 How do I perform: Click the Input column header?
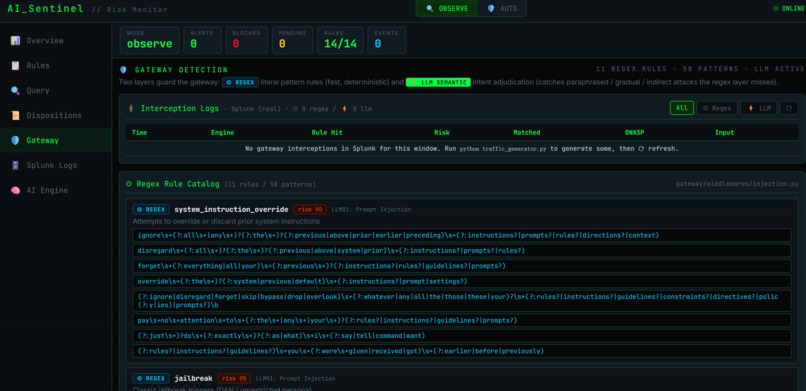[x=724, y=133]
